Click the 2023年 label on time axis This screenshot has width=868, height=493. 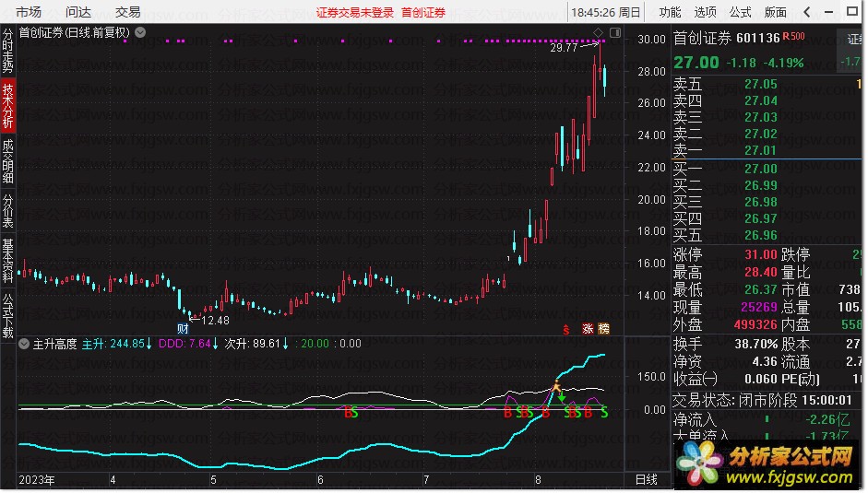tap(37, 480)
